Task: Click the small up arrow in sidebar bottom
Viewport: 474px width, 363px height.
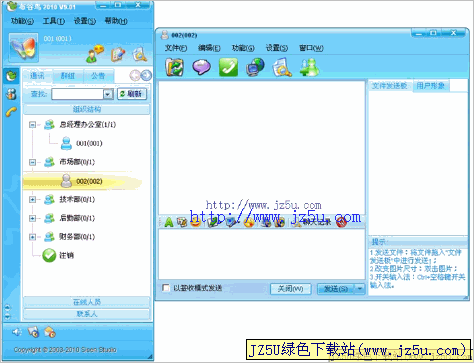Action: tap(7, 307)
